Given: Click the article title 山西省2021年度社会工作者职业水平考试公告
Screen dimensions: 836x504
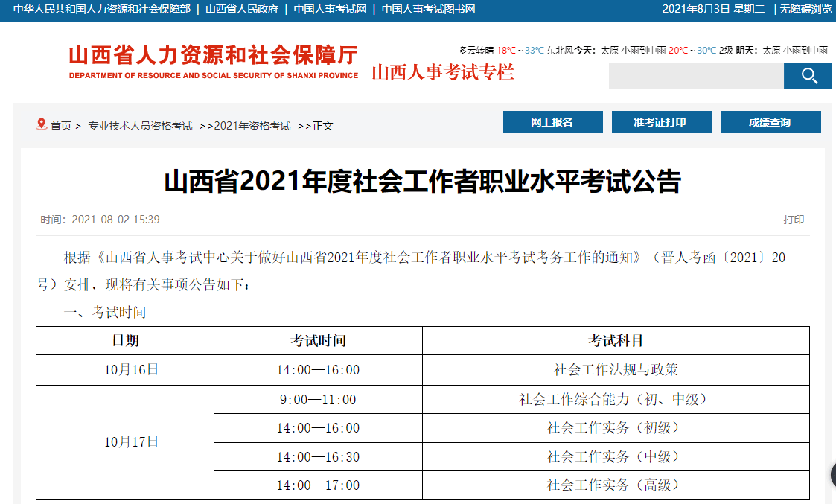Looking at the screenshot, I should click(x=422, y=182).
